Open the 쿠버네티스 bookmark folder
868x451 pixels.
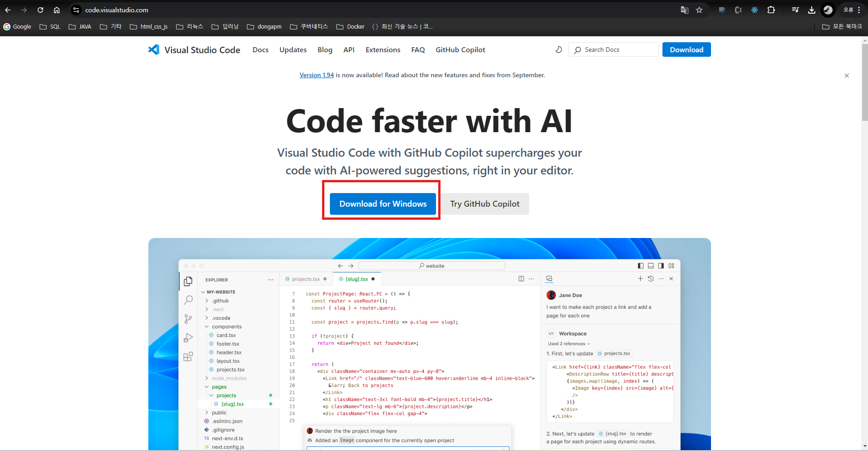[309, 27]
